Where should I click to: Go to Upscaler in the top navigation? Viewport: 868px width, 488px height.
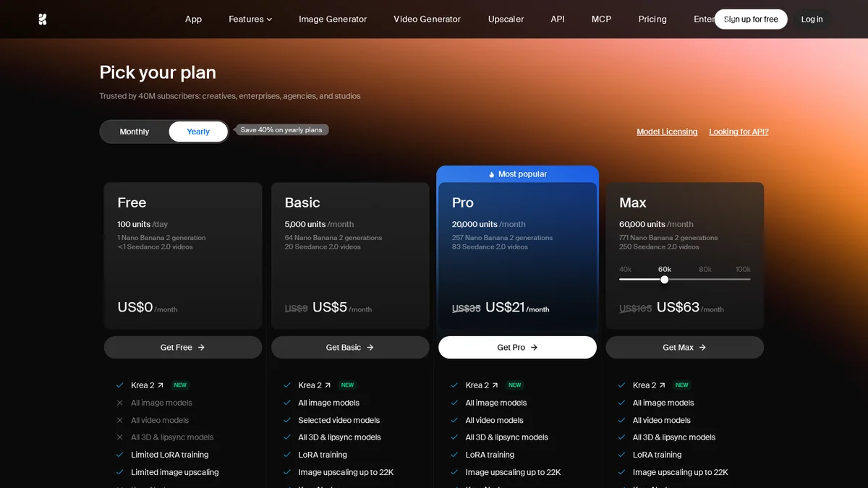(506, 20)
